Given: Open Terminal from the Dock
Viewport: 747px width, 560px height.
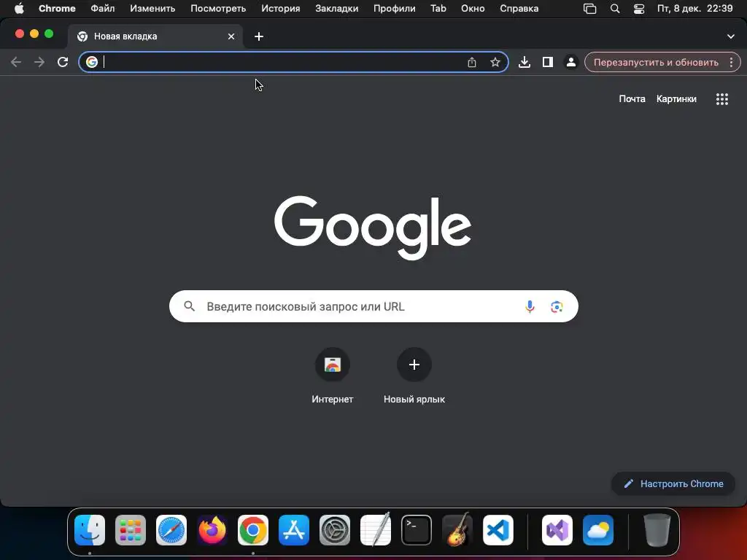Looking at the screenshot, I should coord(417,530).
